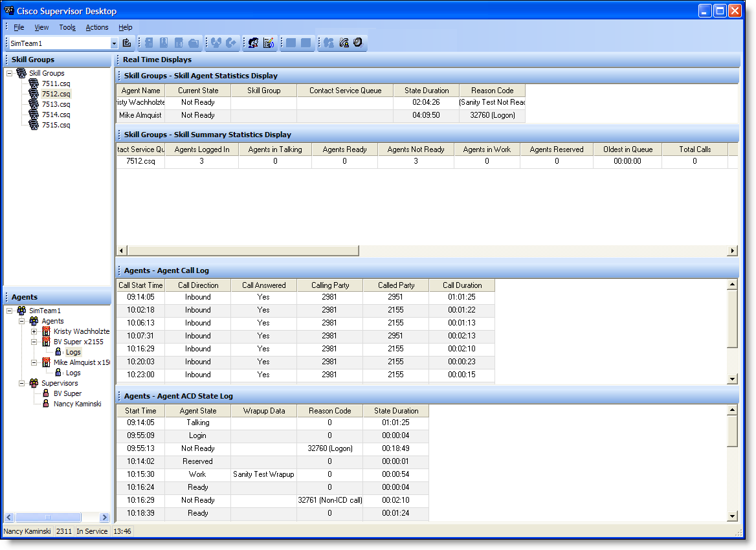Collapse the Skill Groups tree root
This screenshot has height=550, width=756.
(9, 73)
